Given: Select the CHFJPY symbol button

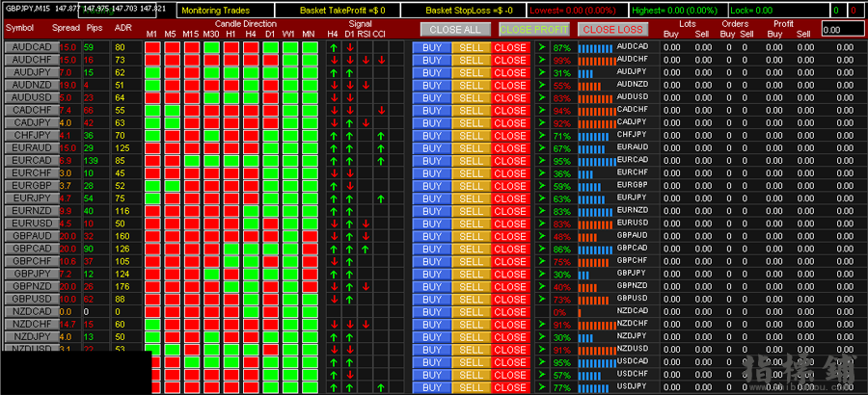Looking at the screenshot, I should pyautogui.click(x=32, y=136).
